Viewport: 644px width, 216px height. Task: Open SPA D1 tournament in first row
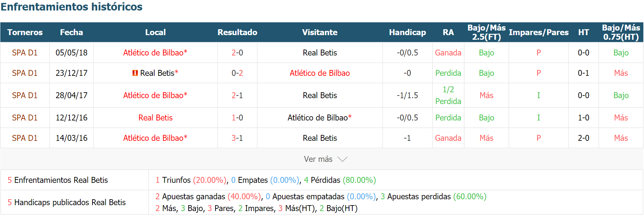pos(25,53)
